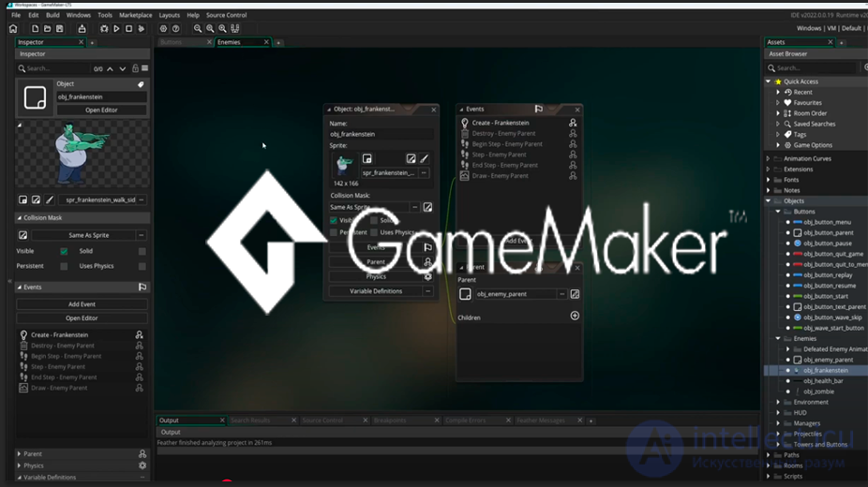Viewport: 868px width, 487px height.
Task: Toggle Uses Physics checkbox in Inspector
Action: pyautogui.click(x=142, y=266)
